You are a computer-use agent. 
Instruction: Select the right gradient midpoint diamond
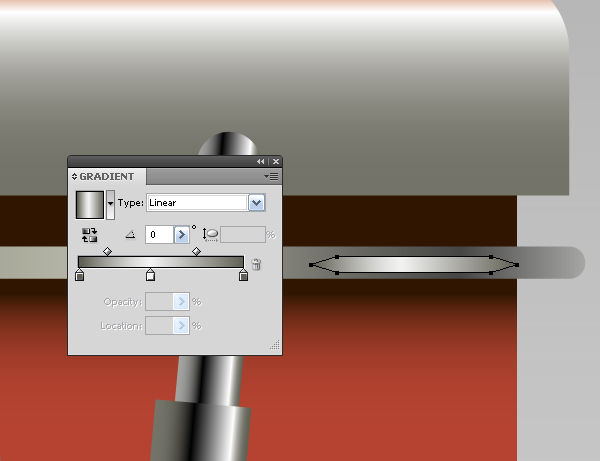click(196, 251)
